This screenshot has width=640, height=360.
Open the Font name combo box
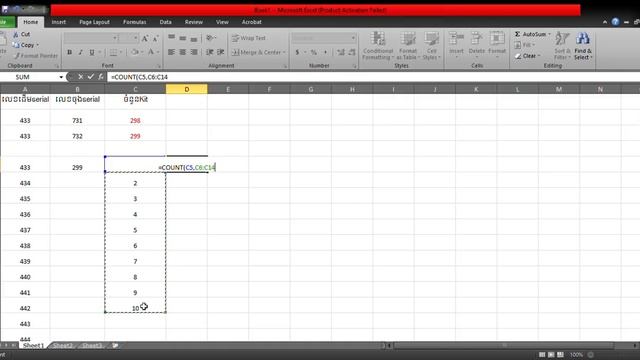91,38
